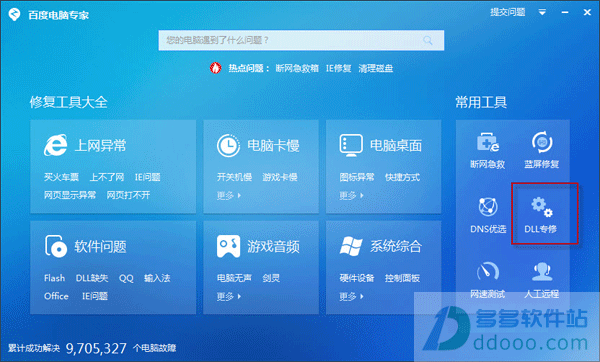Click the 上不了网 link

pos(107,177)
